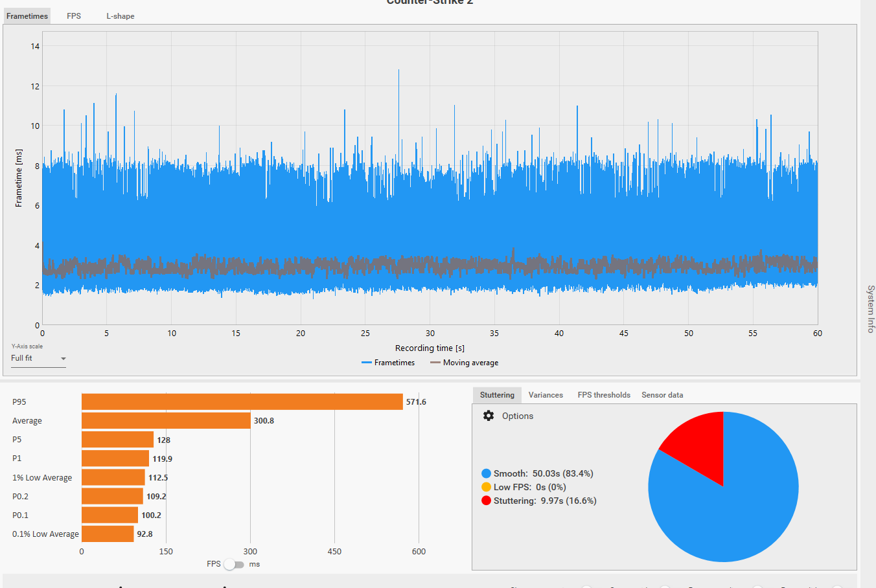876x588 pixels.
Task: Expand the System Info side panel
Action: pos(871,309)
